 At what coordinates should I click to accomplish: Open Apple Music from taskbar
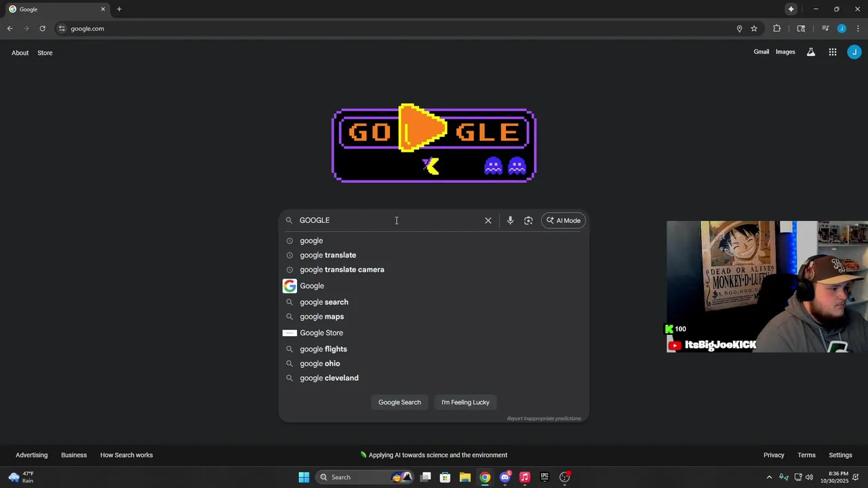pyautogui.click(x=525, y=477)
